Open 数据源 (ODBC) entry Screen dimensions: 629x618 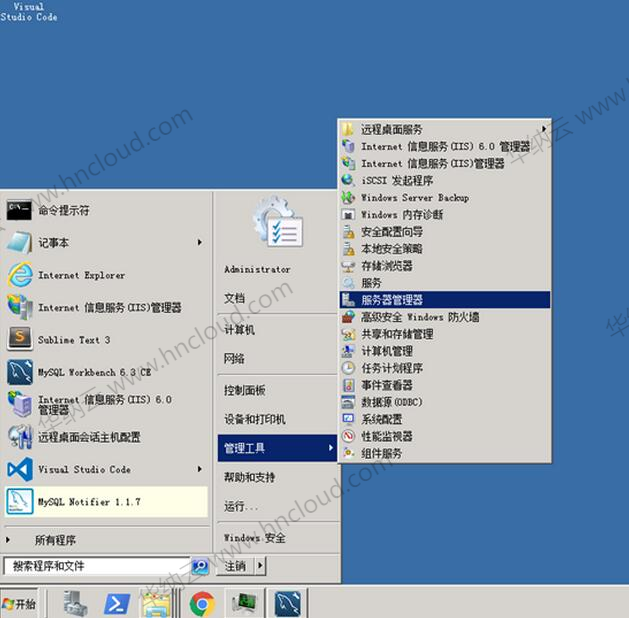click(x=445, y=402)
